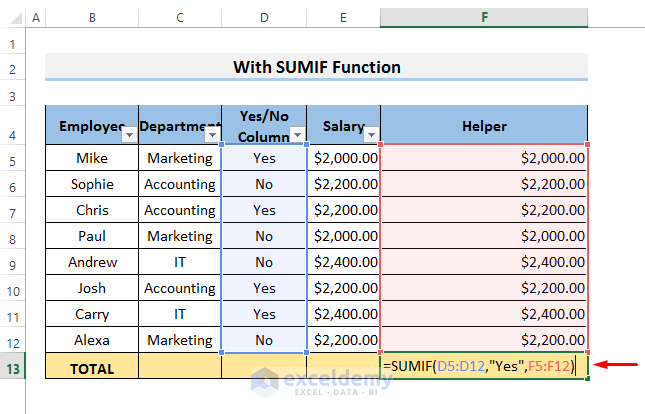
Task: Select the column D header
Action: click(x=264, y=18)
